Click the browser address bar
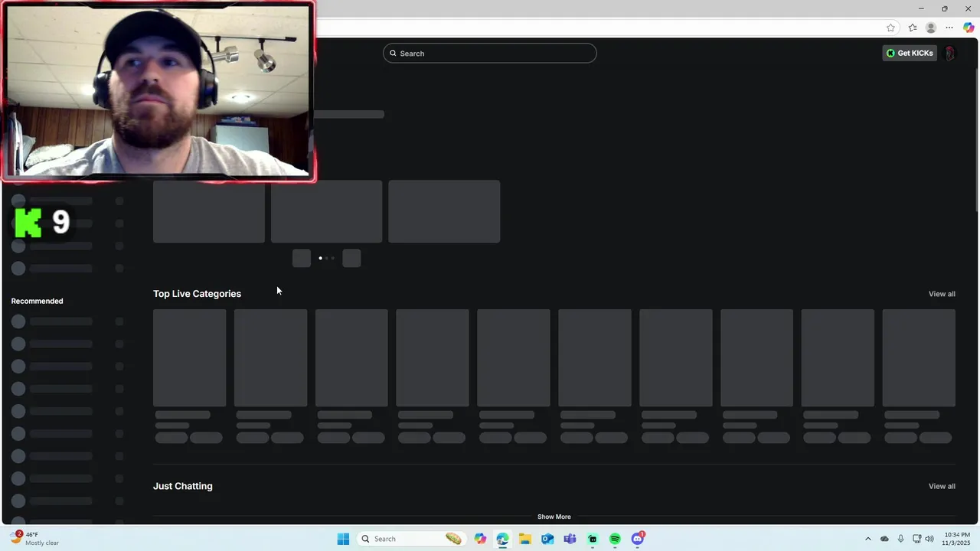The height and width of the screenshot is (551, 980). pyautogui.click(x=597, y=28)
